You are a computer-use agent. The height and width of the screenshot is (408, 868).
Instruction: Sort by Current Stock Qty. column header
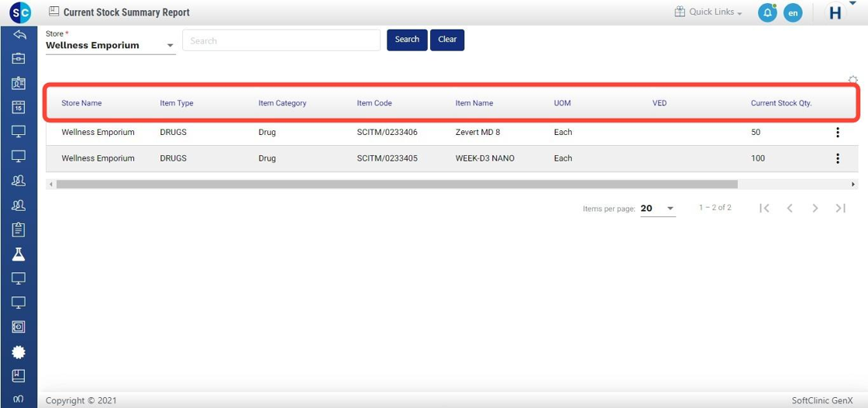tap(780, 103)
